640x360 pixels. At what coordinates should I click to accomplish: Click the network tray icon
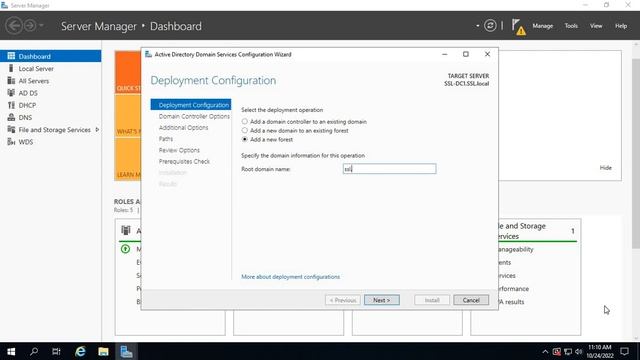click(x=568, y=351)
